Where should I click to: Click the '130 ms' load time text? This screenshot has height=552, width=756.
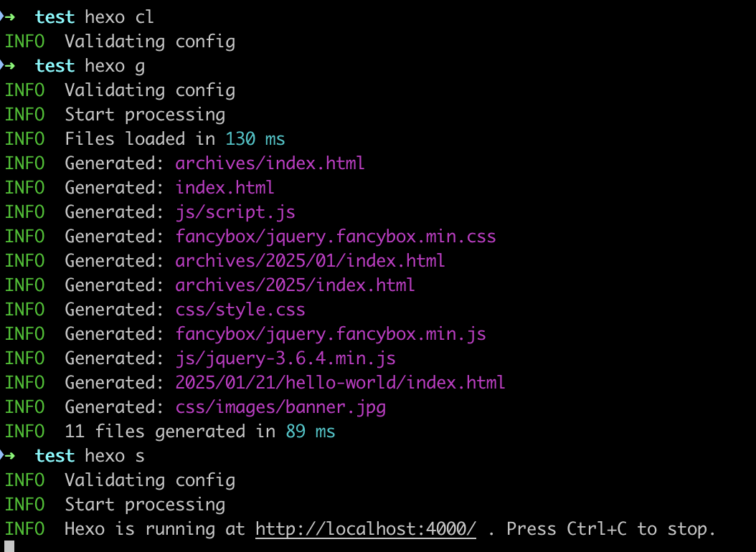click(255, 139)
